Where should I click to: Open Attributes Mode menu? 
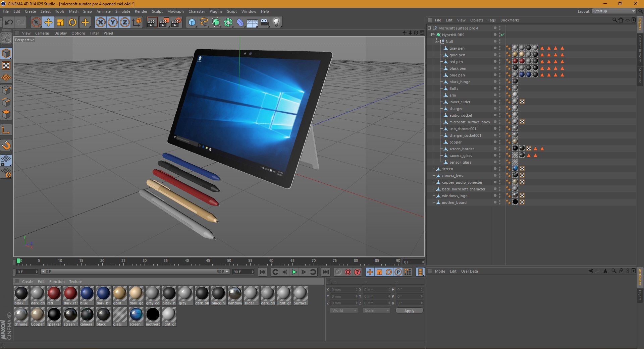(x=440, y=271)
